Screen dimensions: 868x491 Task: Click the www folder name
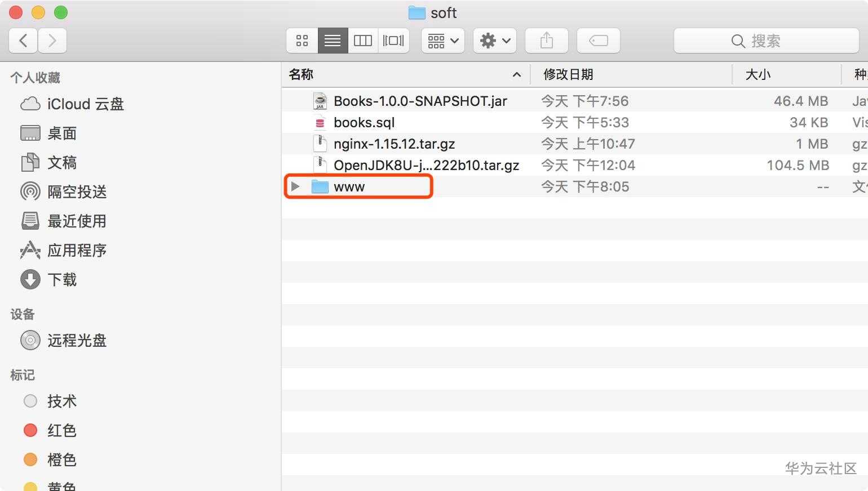[349, 186]
